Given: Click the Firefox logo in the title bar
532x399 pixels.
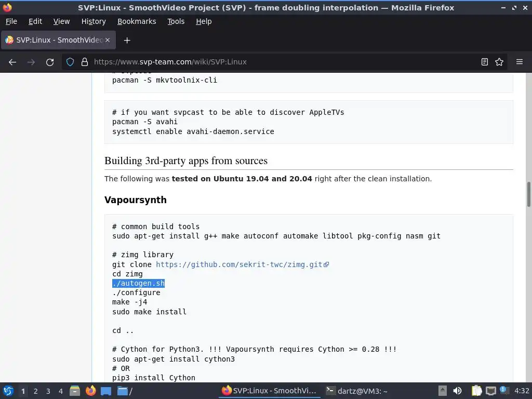Looking at the screenshot, I should coord(7,7).
